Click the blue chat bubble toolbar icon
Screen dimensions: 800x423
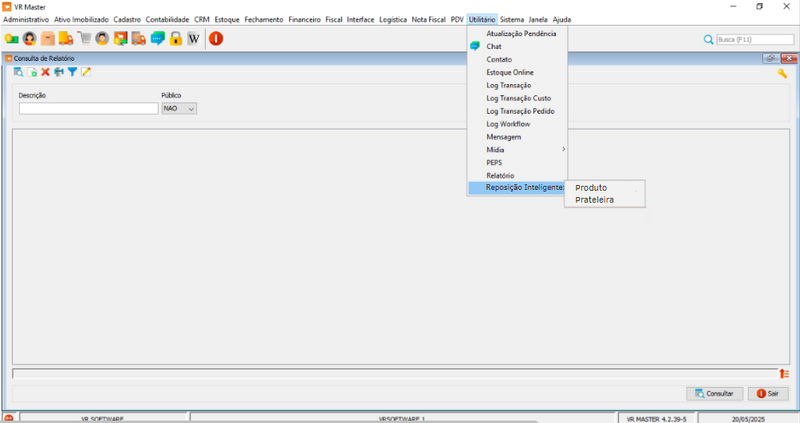[157, 39]
